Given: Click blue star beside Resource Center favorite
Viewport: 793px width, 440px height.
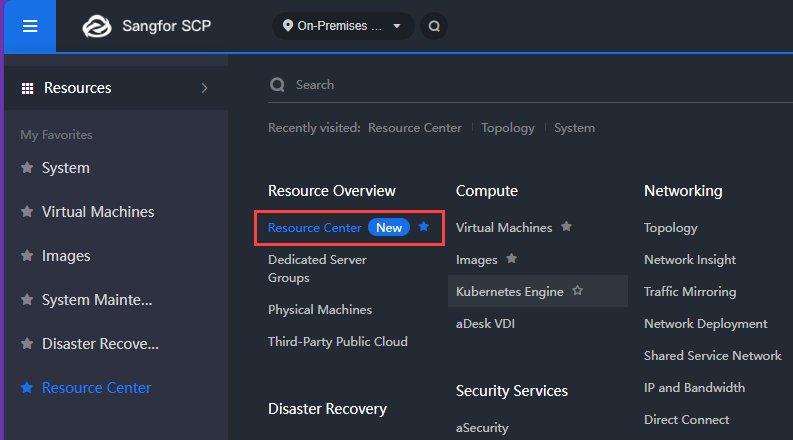Looking at the screenshot, I should [x=27, y=387].
